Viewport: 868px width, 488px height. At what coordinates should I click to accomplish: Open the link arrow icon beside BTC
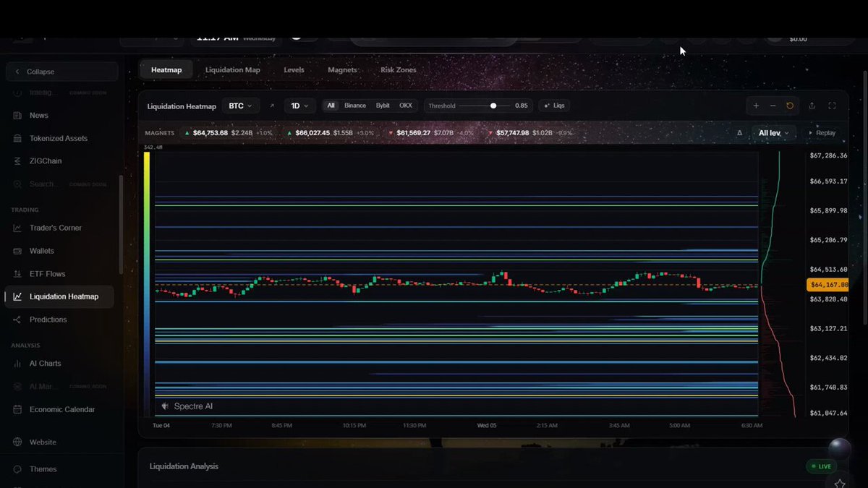click(x=272, y=106)
